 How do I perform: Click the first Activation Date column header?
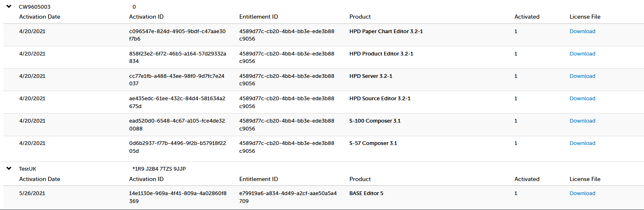coord(40,17)
